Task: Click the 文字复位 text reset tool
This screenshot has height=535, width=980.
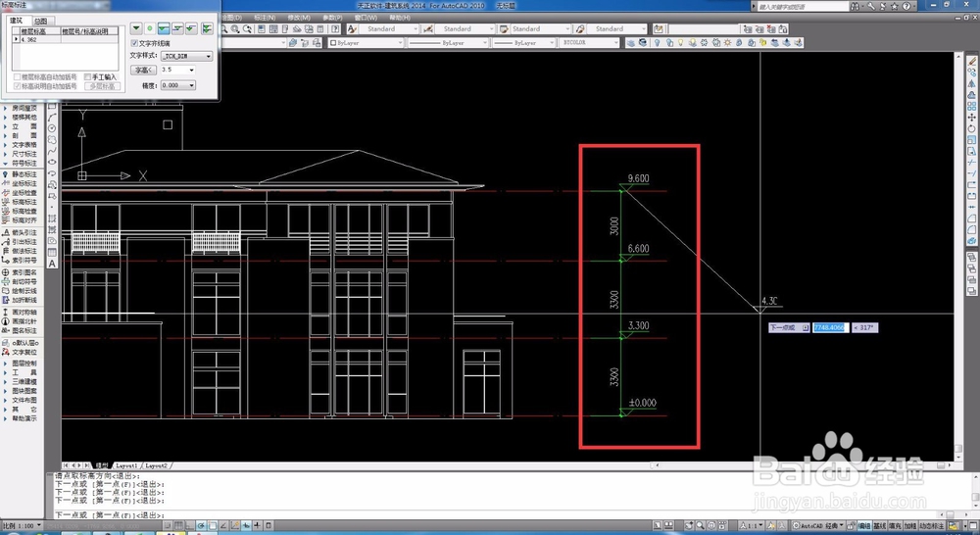Action: 20,352
